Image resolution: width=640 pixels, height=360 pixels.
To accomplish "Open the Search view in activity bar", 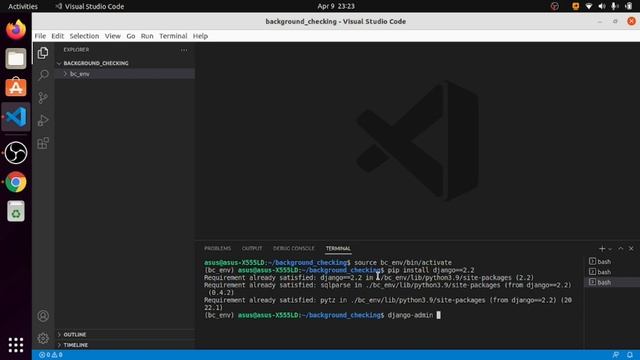I will (43, 75).
